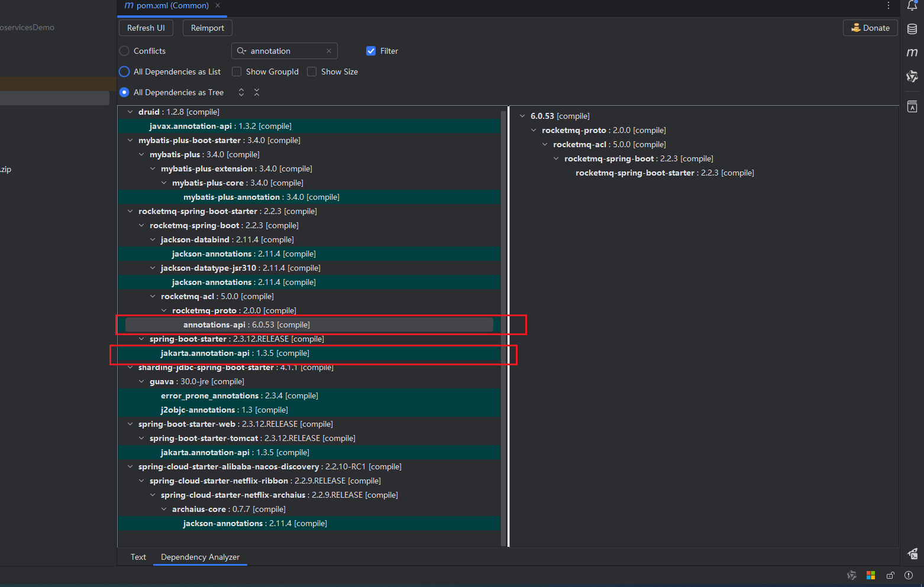The image size is (924, 587).
Task: Select All Dependencies as Tree option
Action: tap(124, 92)
